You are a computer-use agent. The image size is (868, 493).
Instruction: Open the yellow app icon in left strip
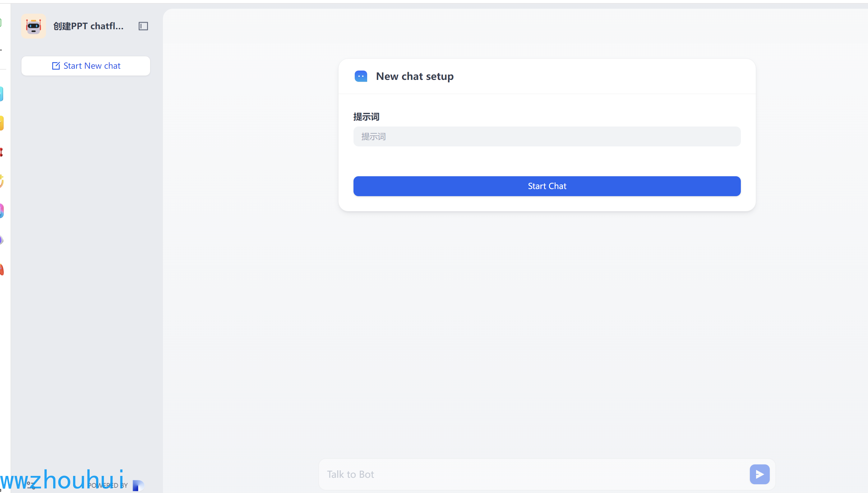1,123
